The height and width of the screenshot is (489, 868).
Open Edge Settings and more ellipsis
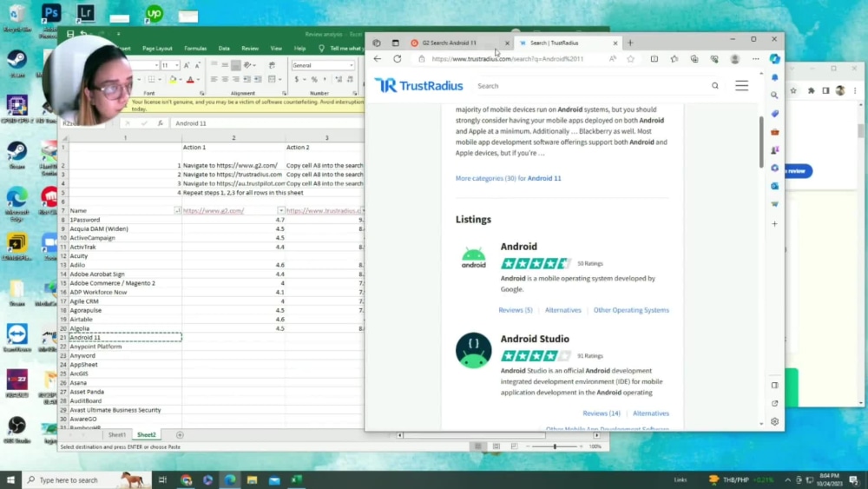point(756,59)
